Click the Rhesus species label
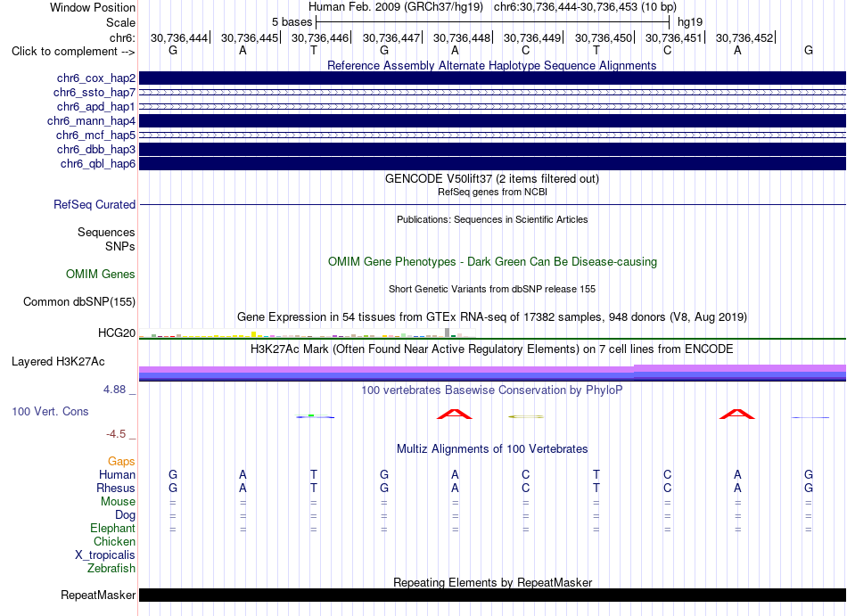Image resolution: width=847 pixels, height=616 pixels. pyautogui.click(x=116, y=488)
